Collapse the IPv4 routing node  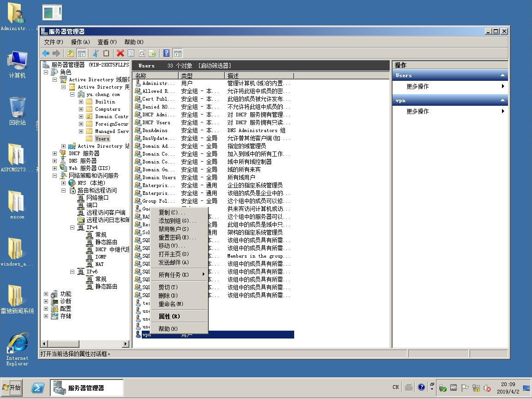(73, 228)
